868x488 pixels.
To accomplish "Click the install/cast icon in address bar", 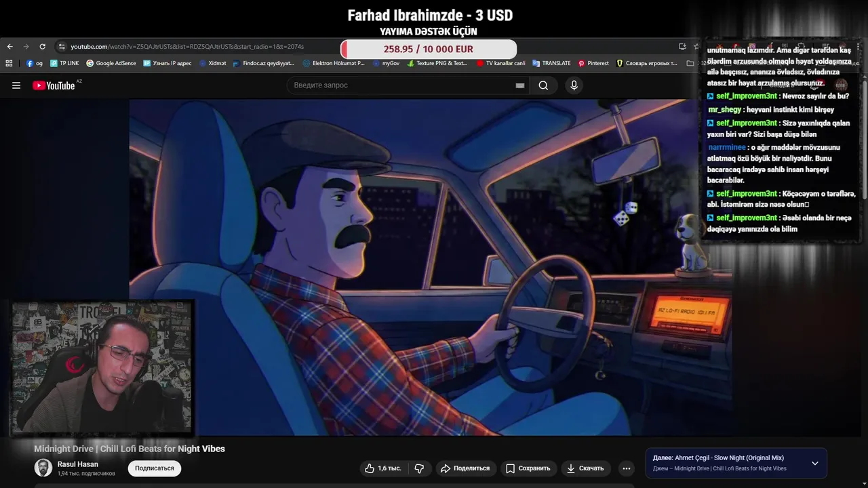I will coord(682,47).
